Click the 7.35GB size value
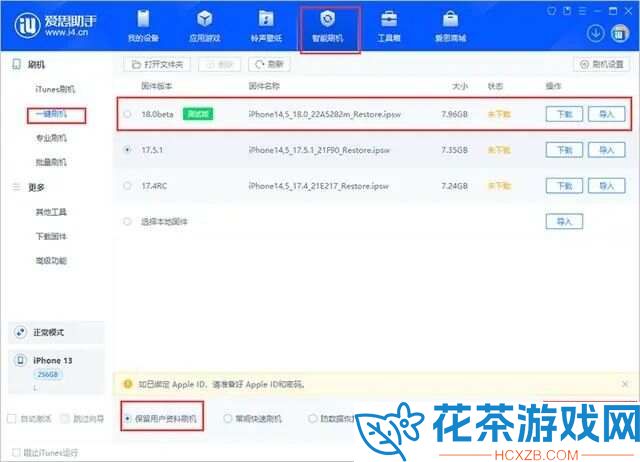Screen dimensions: 640x462 tap(454, 150)
